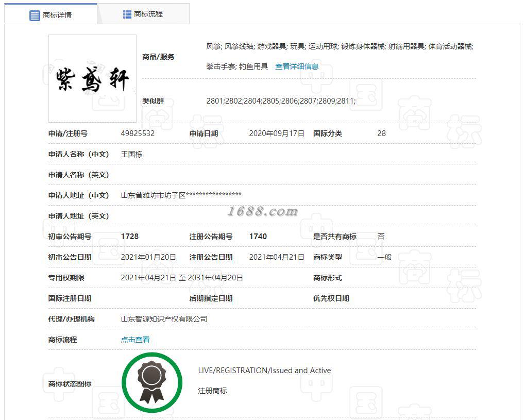Select the 注册商标 status text

pos(212,391)
